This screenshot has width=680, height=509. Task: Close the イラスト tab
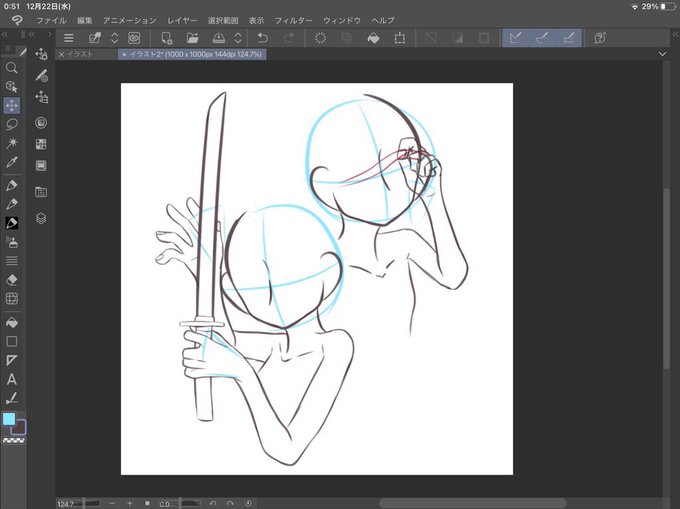click(61, 55)
